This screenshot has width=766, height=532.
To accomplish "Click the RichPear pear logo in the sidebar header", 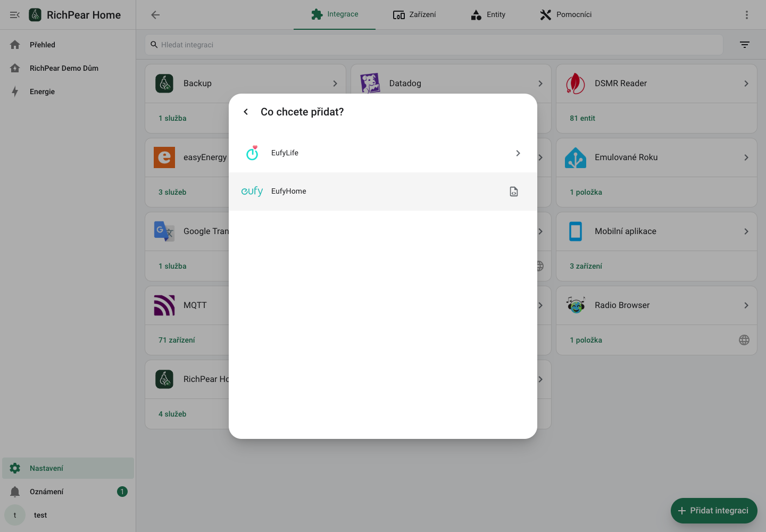I will pos(35,15).
